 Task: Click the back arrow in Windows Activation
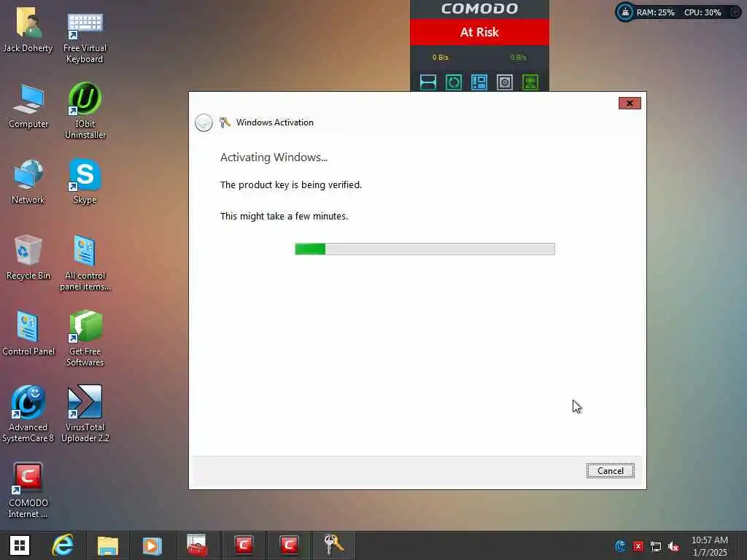(204, 122)
